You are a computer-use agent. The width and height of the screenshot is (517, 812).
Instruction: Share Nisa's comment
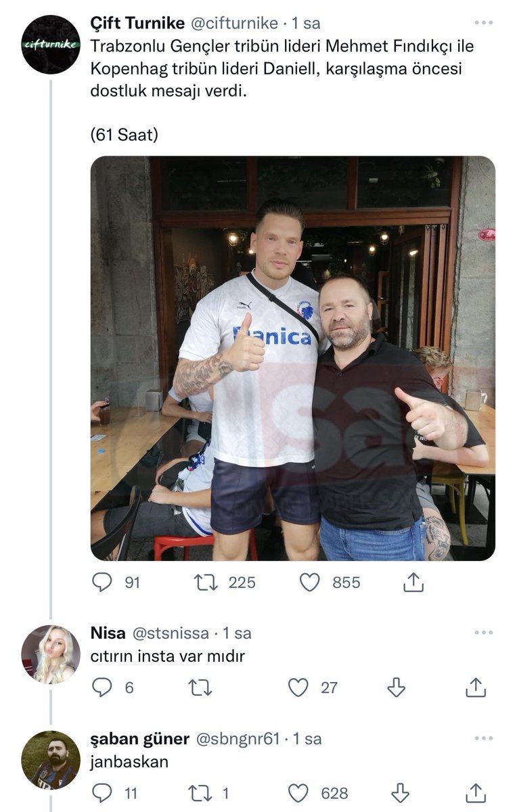point(476,687)
